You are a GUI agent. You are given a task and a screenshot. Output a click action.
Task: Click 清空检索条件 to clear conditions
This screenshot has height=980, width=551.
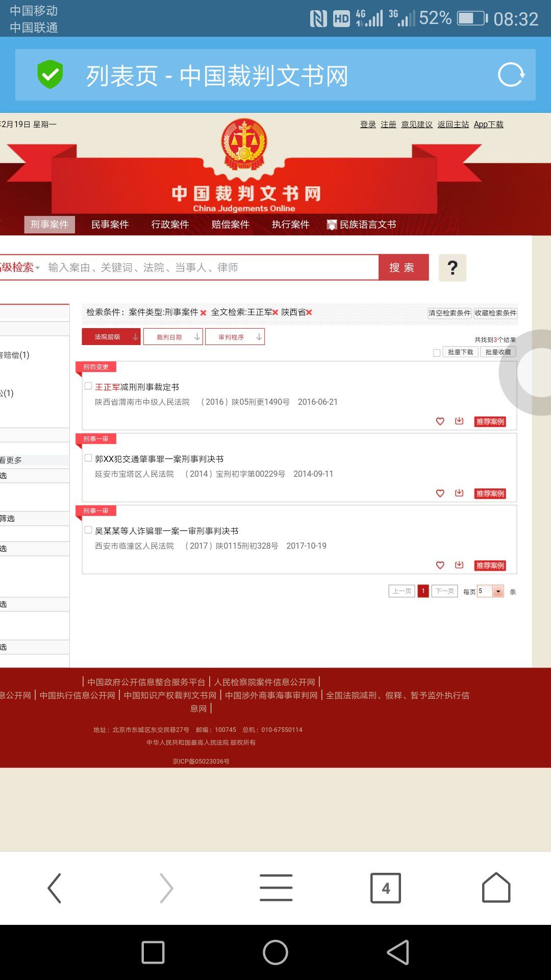pyautogui.click(x=449, y=313)
